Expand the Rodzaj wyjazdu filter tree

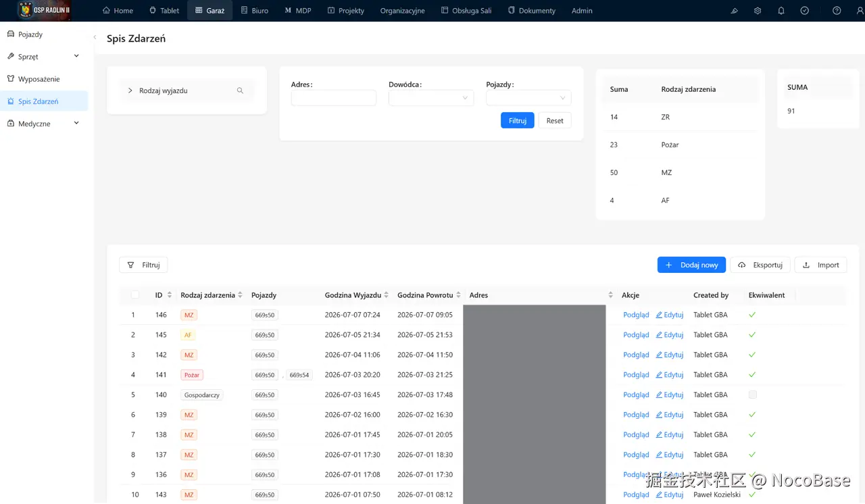(130, 91)
